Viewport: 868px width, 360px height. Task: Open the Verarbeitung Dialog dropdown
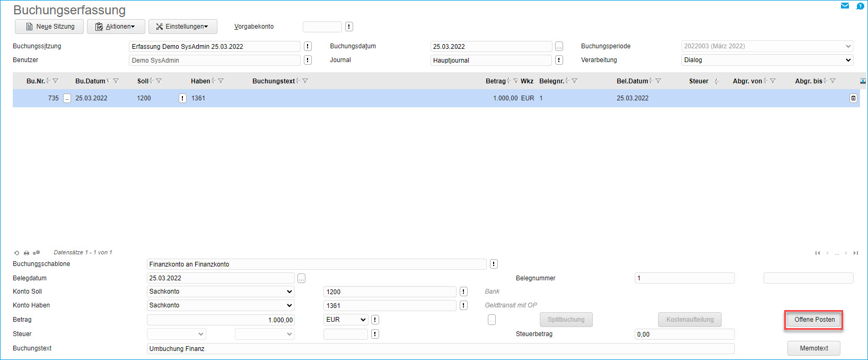[x=767, y=60]
